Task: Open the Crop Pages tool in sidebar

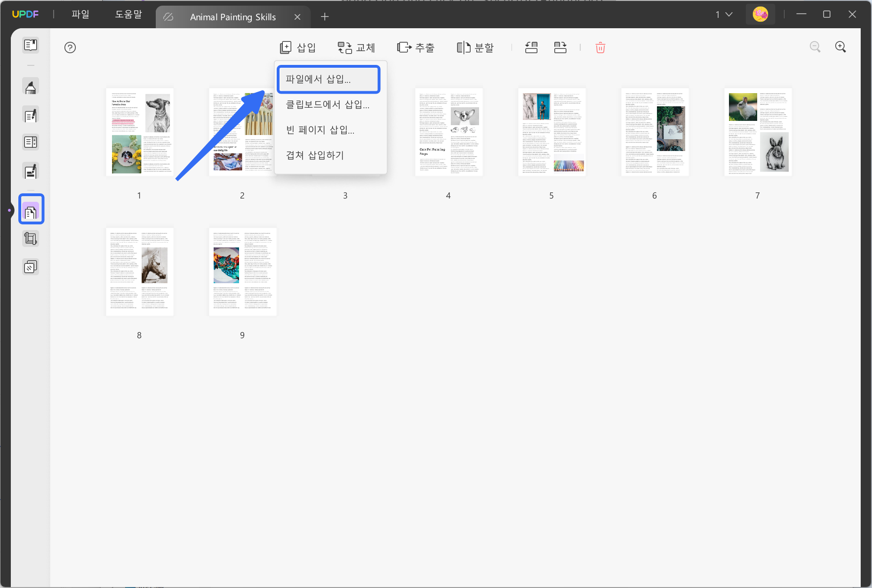Action: (31, 239)
